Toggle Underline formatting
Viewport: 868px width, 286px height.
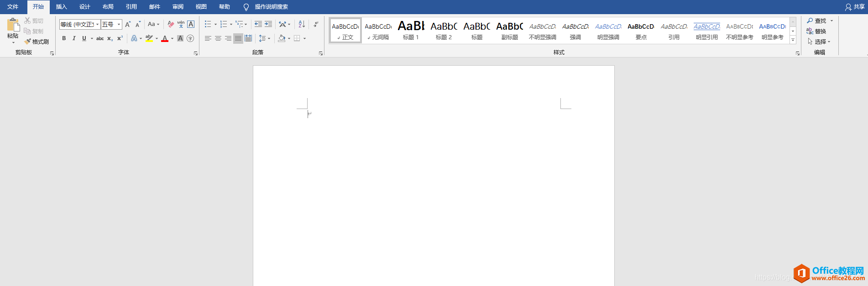click(x=84, y=38)
